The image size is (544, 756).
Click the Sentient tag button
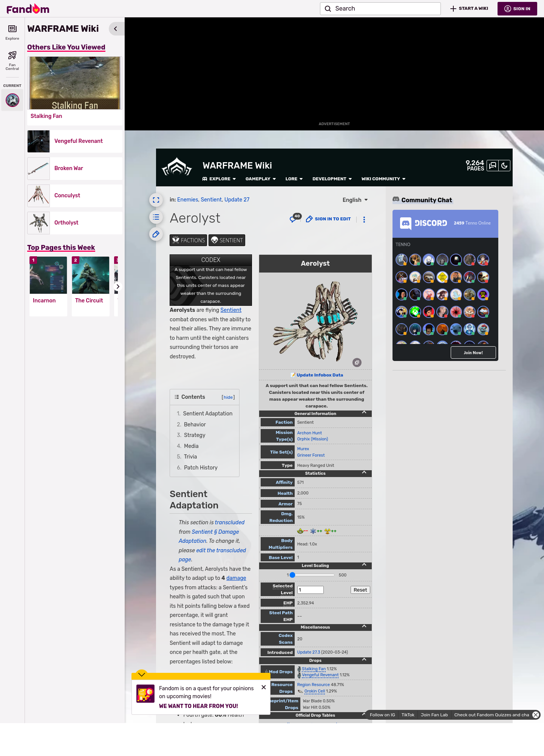pos(227,240)
